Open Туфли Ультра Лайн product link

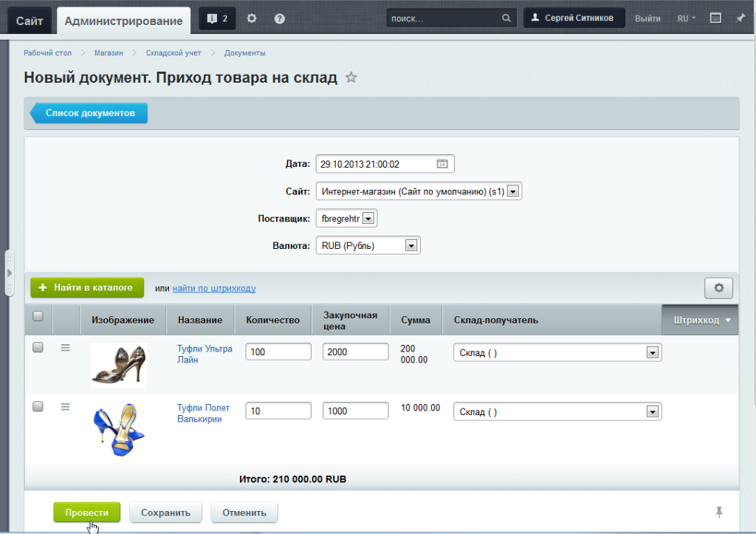tap(205, 354)
